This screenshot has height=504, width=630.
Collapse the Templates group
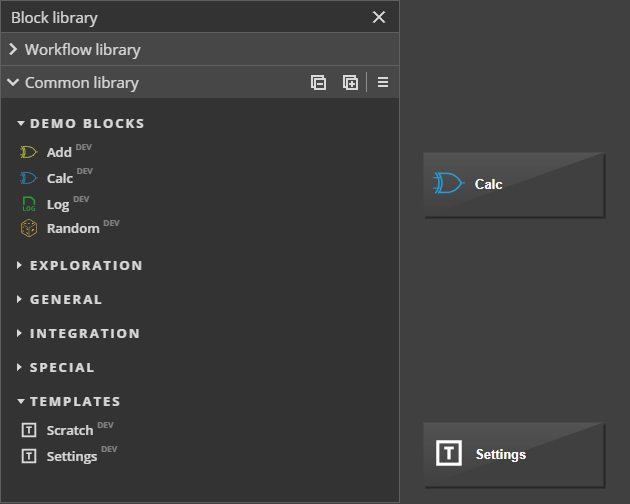tap(21, 402)
